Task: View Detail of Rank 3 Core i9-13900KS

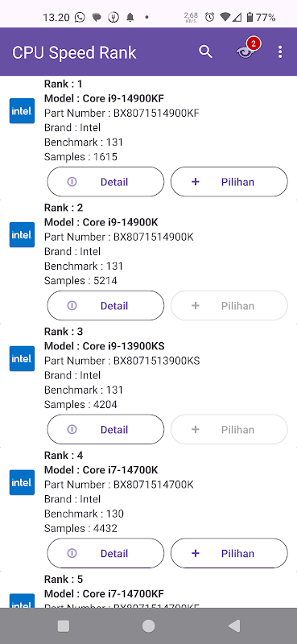Action: (105, 430)
